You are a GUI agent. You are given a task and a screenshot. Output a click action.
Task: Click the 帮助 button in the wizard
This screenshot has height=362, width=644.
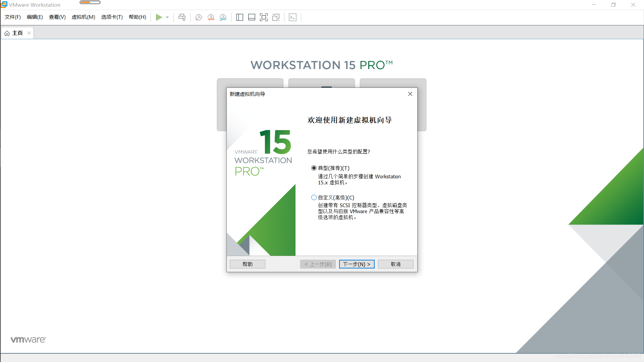(x=248, y=264)
